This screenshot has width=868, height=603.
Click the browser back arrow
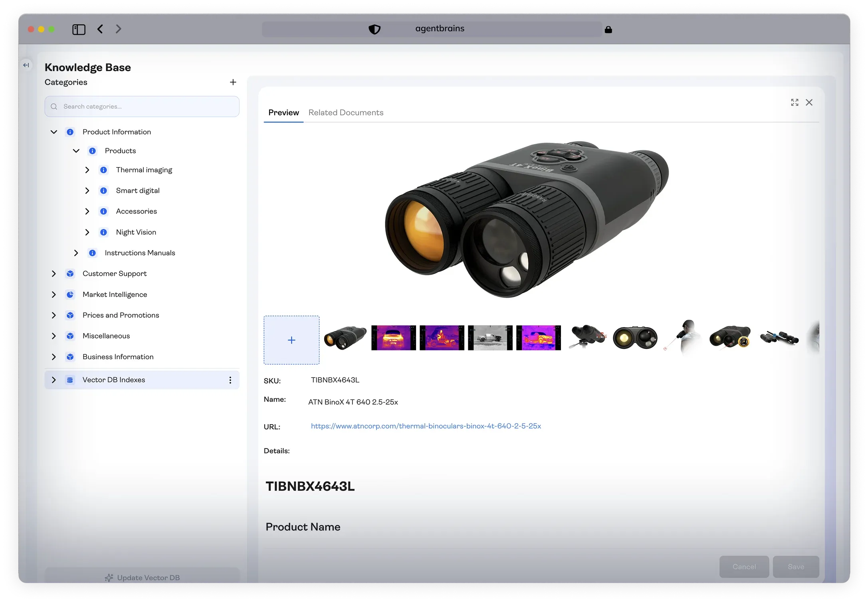pyautogui.click(x=100, y=29)
